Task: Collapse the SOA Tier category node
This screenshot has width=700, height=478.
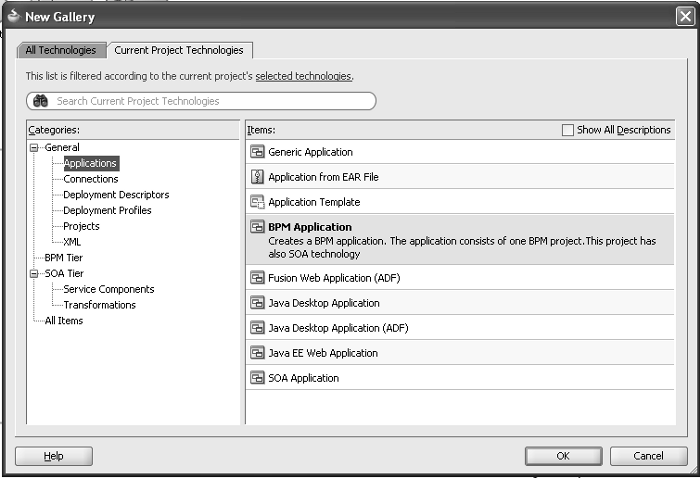Action: (34, 274)
